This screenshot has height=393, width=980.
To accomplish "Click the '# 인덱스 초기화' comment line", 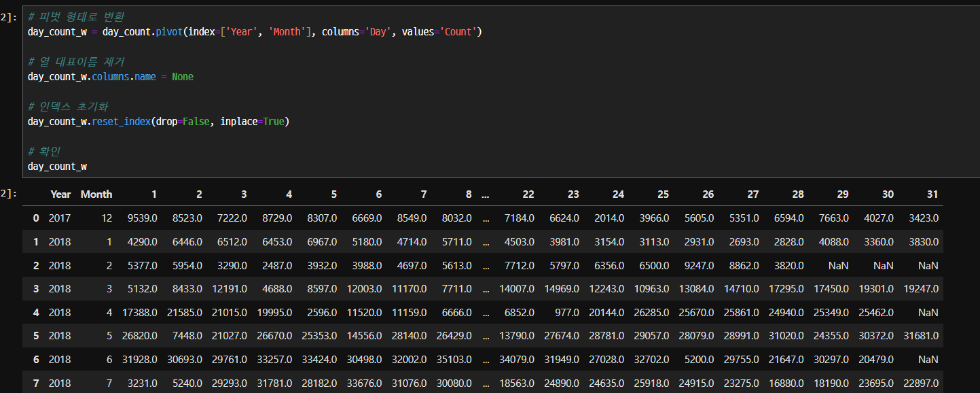I will pos(68,107).
